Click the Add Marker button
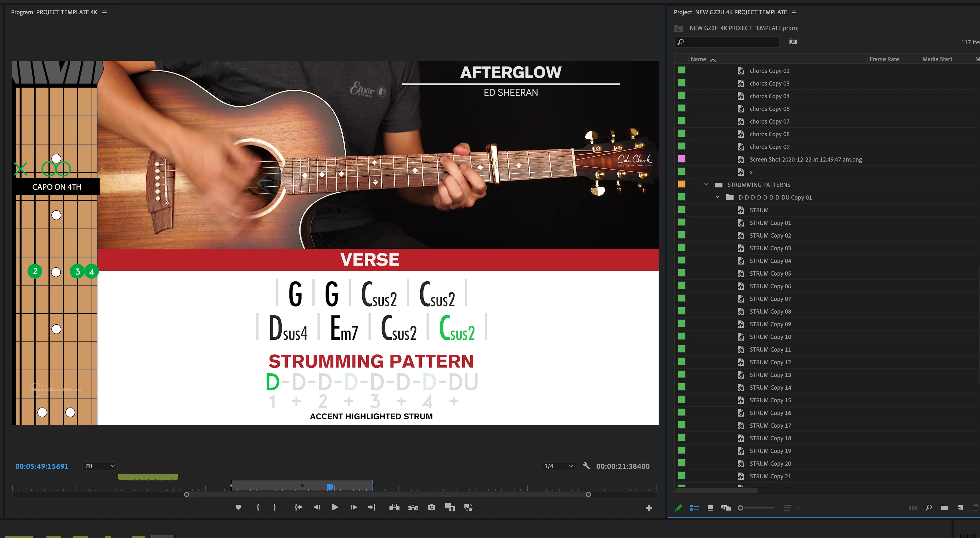 (238, 507)
